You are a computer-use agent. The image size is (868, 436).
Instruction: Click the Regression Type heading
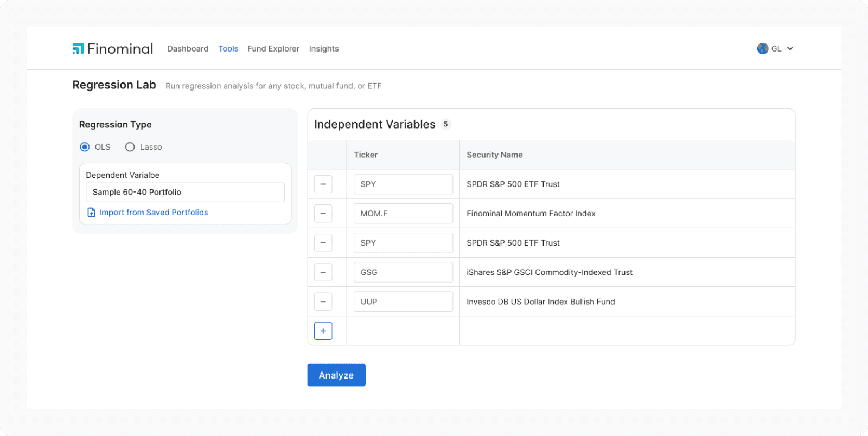[x=116, y=125]
